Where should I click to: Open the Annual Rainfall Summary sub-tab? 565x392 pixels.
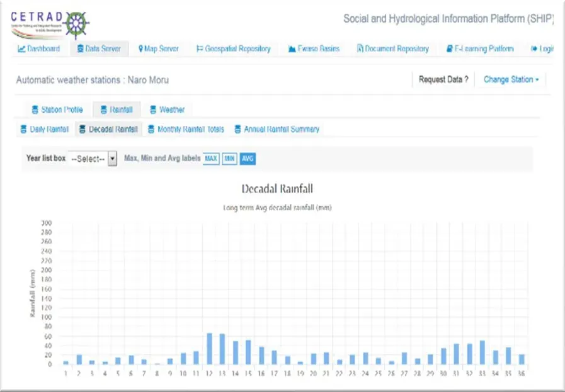pos(277,129)
